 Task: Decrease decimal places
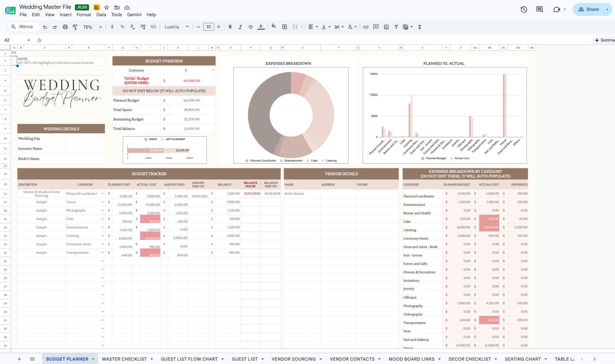132,27
